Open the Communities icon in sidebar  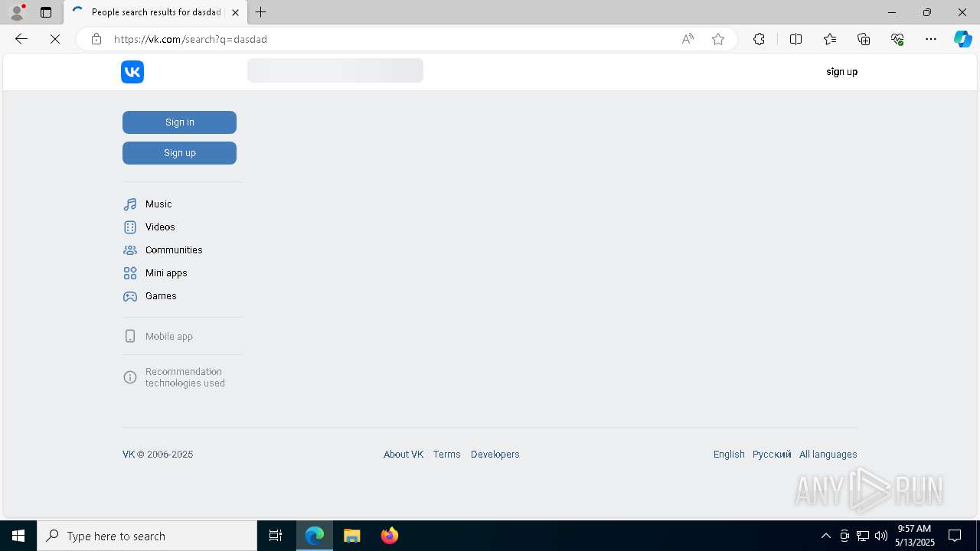point(130,250)
